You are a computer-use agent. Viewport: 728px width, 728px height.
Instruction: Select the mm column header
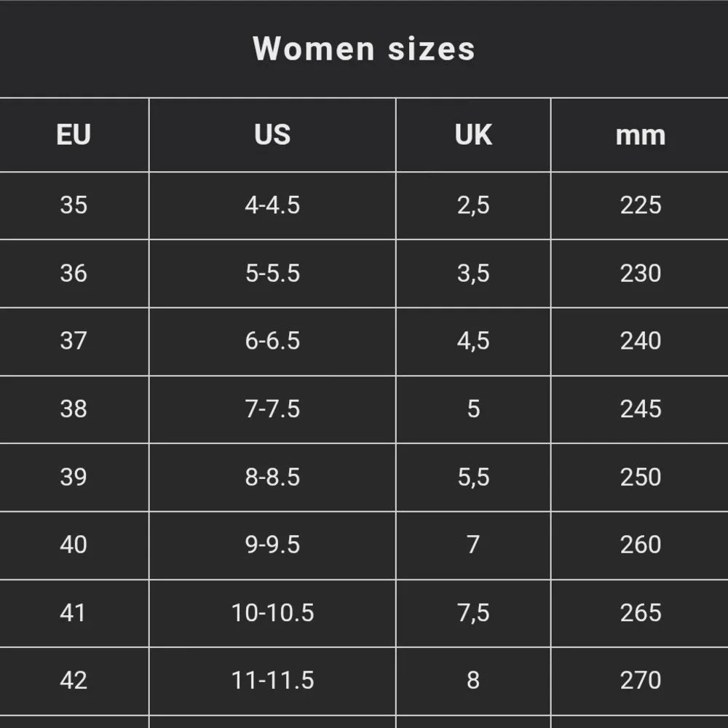tap(640, 135)
